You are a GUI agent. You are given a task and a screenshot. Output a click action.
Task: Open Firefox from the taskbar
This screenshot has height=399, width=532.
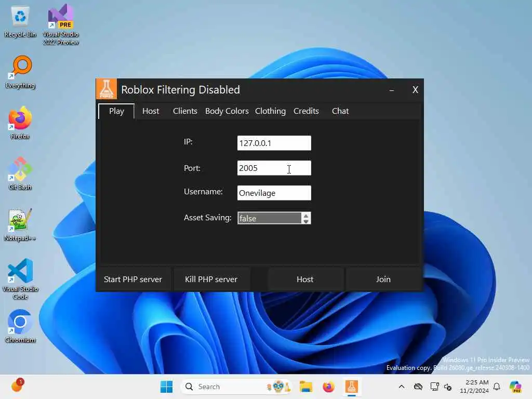coord(328,387)
